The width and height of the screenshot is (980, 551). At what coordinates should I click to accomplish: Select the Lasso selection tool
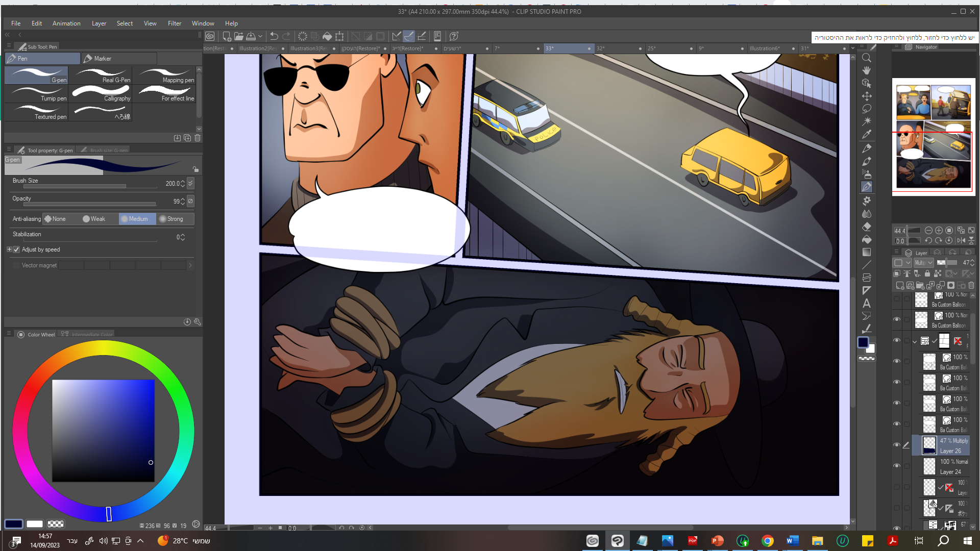point(866,109)
